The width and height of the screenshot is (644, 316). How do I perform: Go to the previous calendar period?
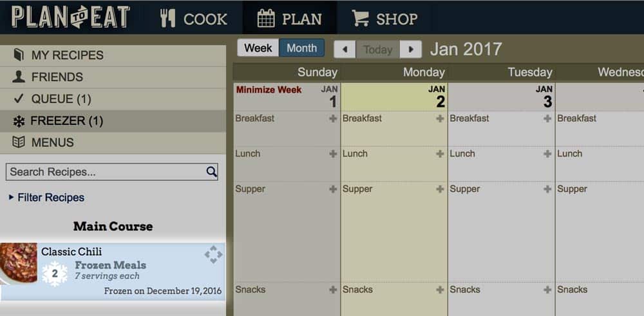coord(345,50)
